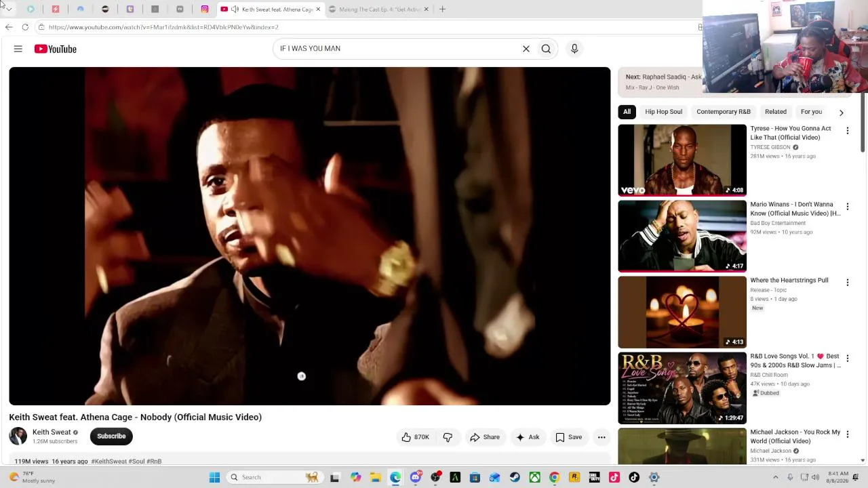Viewport: 868px width, 488px height.
Task: Reload the page with refresh icon
Action: coord(25,27)
